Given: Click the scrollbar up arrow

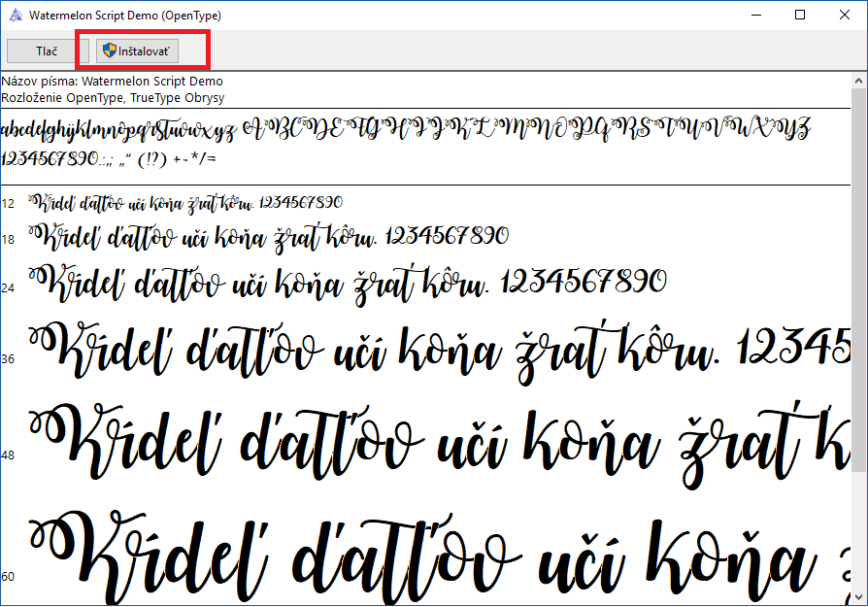Looking at the screenshot, I should click(858, 81).
